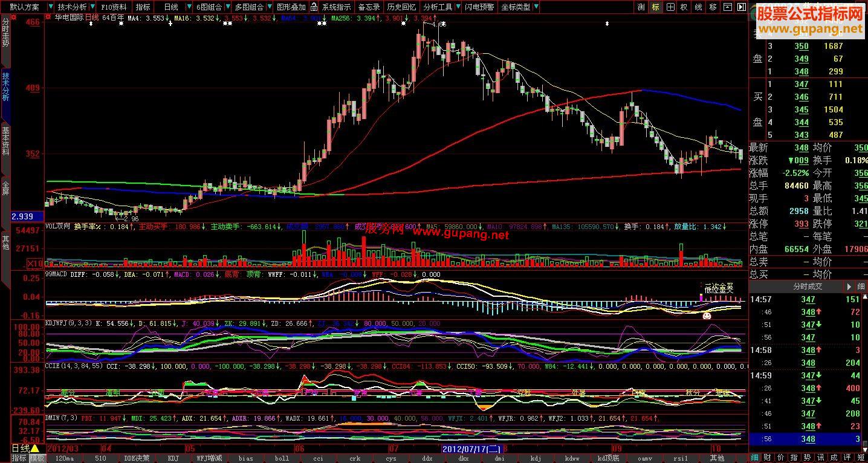Click the 图形叠加 overlay button
The height and width of the screenshot is (463, 868).
point(291,7)
